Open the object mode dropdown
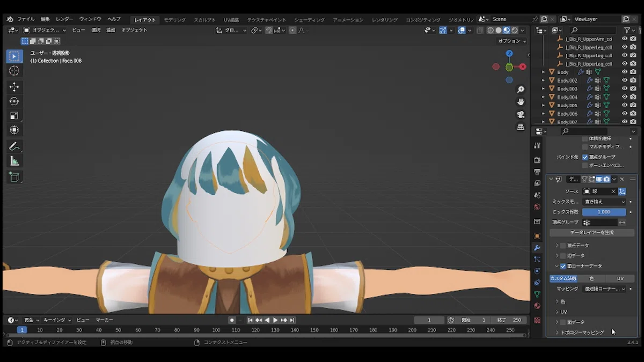Screen dimensions: 644x362 tap(45, 31)
